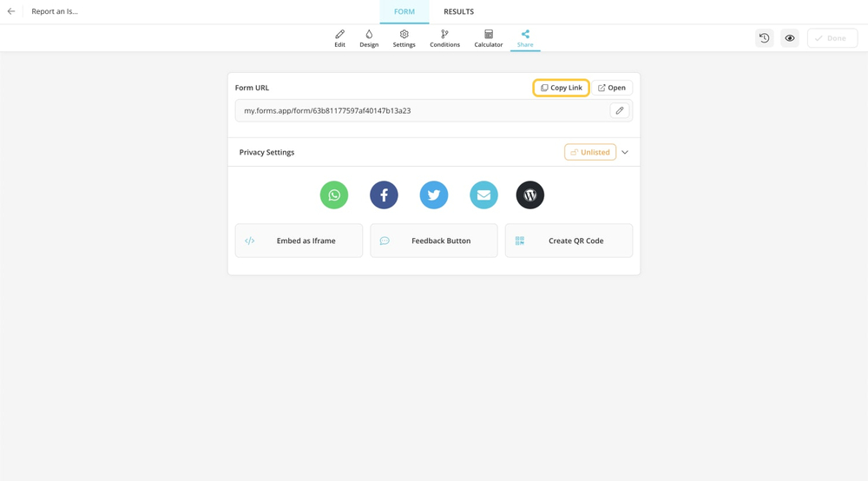
Task: Share form via Facebook icon
Action: click(x=384, y=195)
